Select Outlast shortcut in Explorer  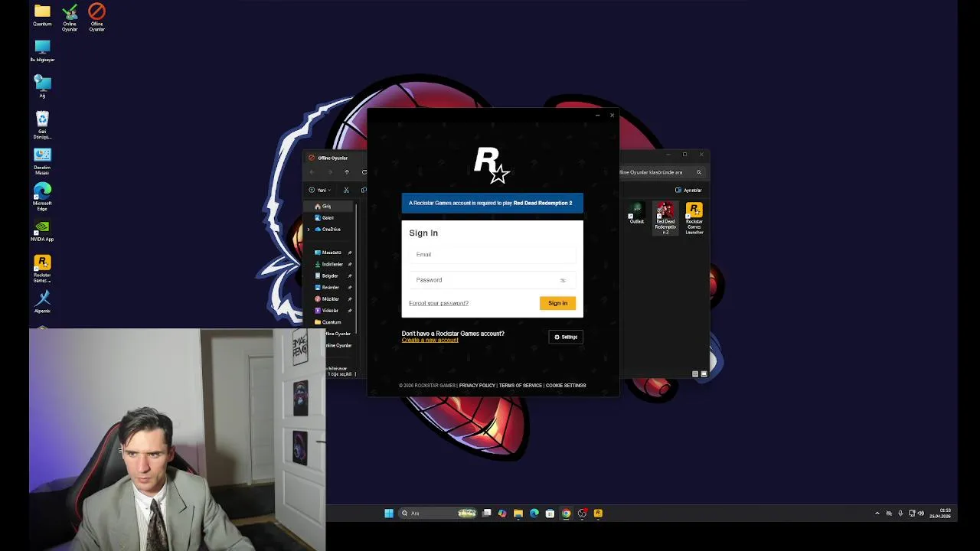(637, 214)
